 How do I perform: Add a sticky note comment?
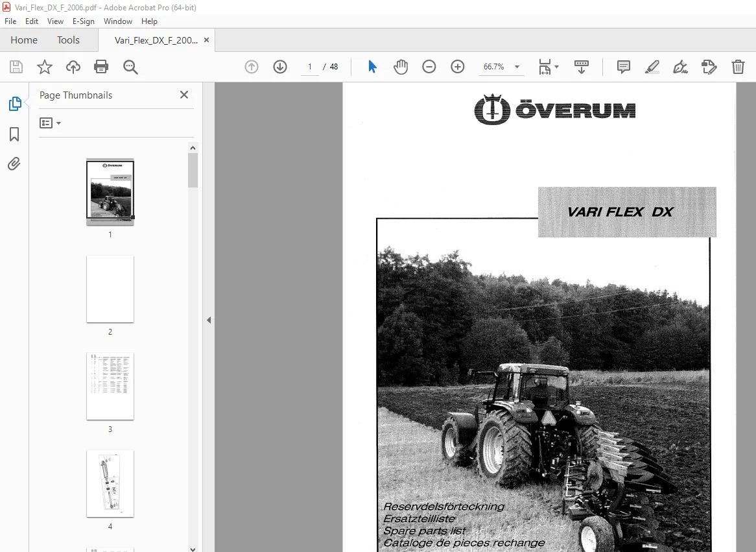624,67
